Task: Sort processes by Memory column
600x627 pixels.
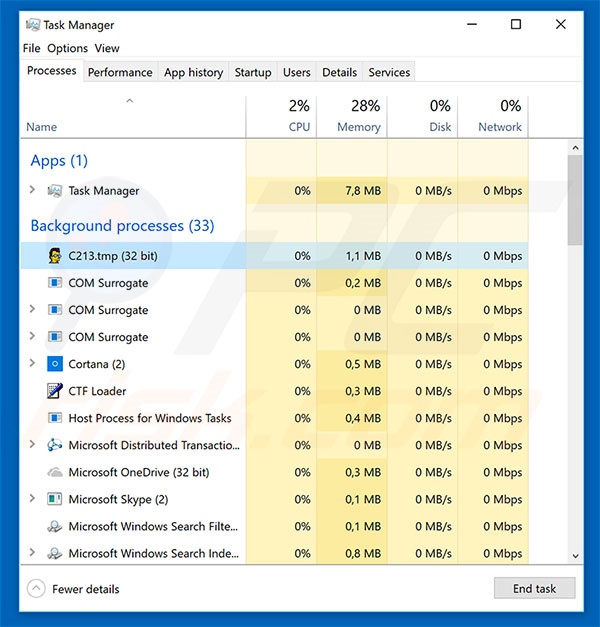Action: (x=358, y=127)
